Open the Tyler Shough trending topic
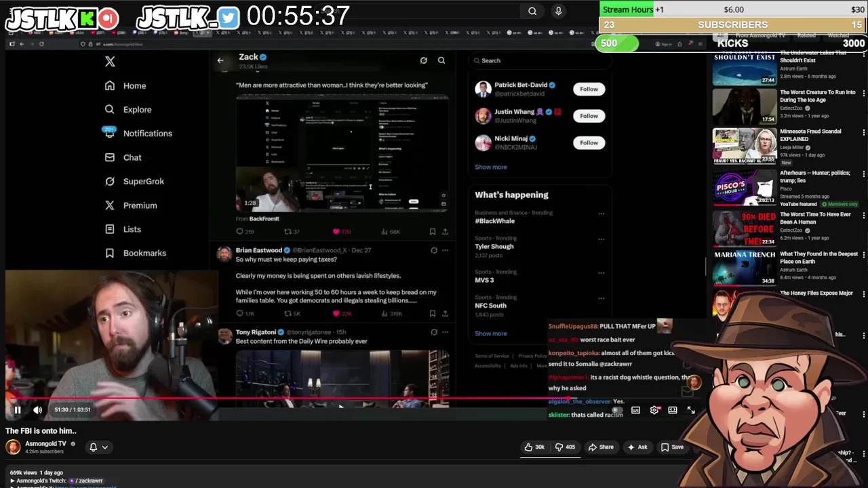Screen dimensions: 868x488 tap(494, 247)
